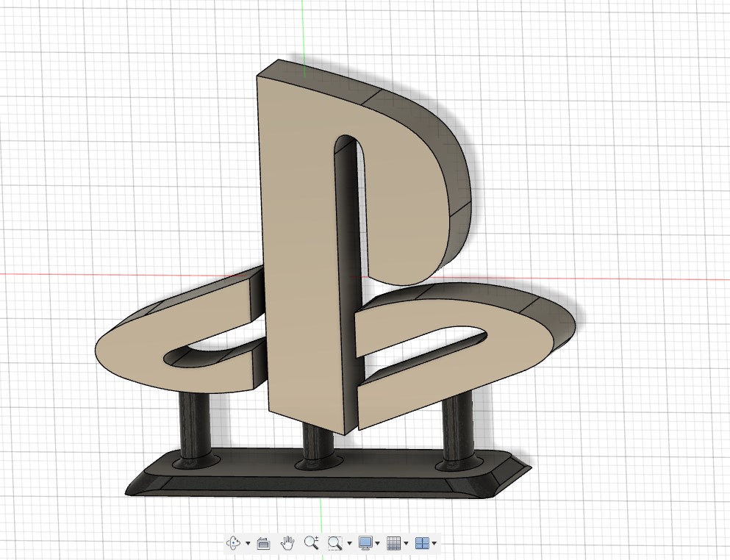Expand the Viewports dropdown arrow
Image resolution: width=730 pixels, height=560 pixels.
point(434,543)
